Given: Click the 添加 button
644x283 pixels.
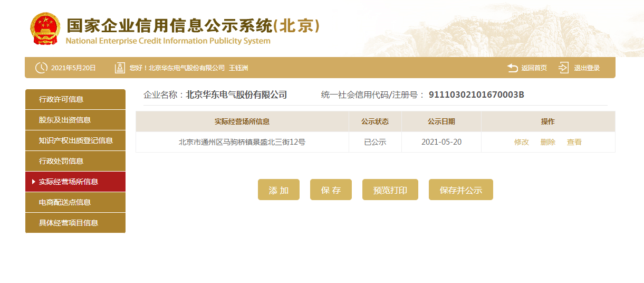Looking at the screenshot, I should [278, 190].
